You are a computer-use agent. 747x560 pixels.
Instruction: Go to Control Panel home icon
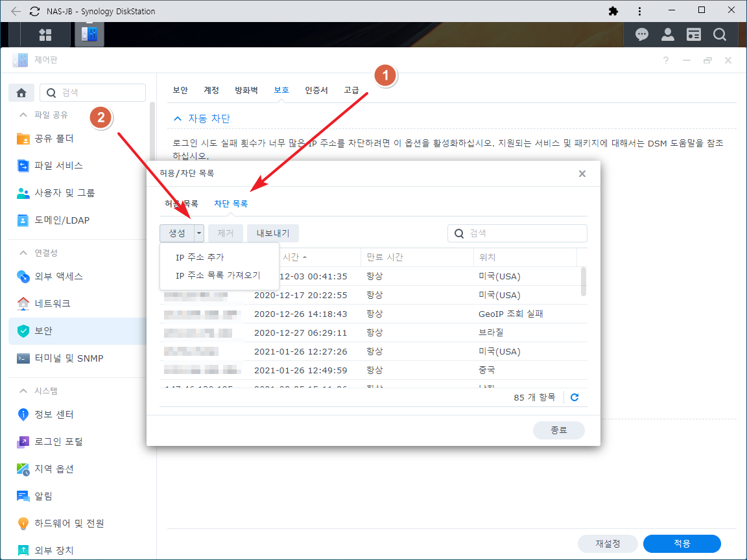(21, 93)
